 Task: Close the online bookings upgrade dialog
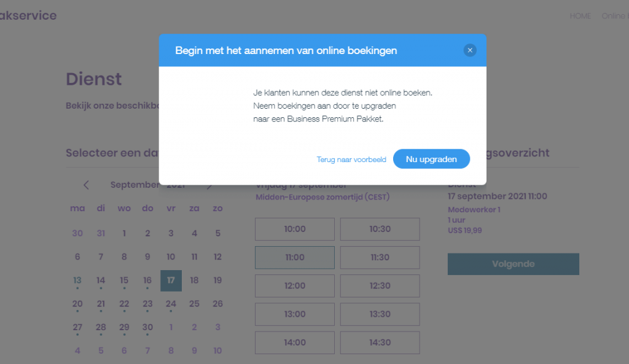pyautogui.click(x=470, y=50)
